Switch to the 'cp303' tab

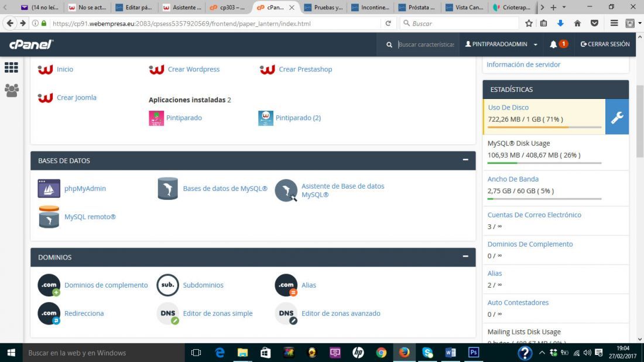pyautogui.click(x=228, y=8)
